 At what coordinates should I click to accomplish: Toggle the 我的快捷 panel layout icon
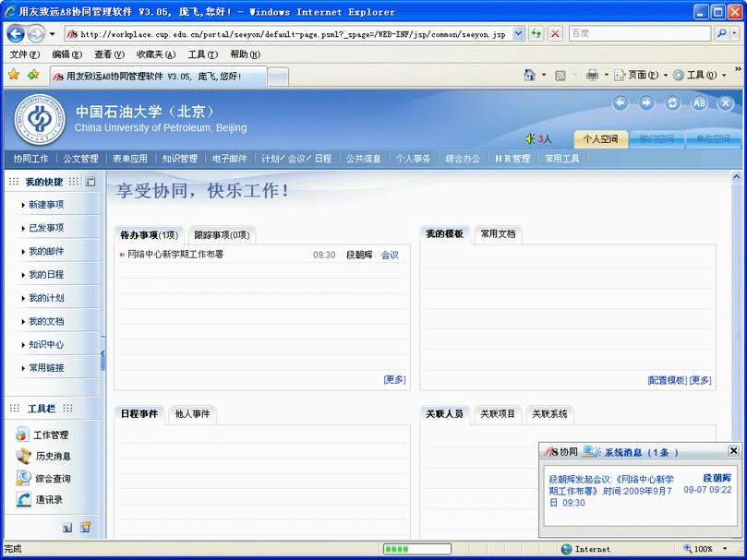point(90,182)
